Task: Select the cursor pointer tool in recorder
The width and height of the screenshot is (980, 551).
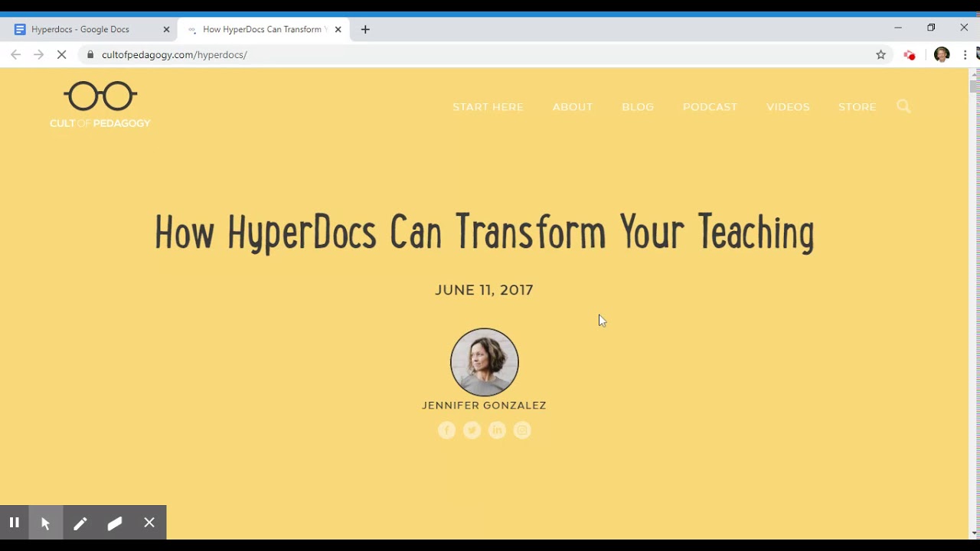Action: tap(46, 523)
